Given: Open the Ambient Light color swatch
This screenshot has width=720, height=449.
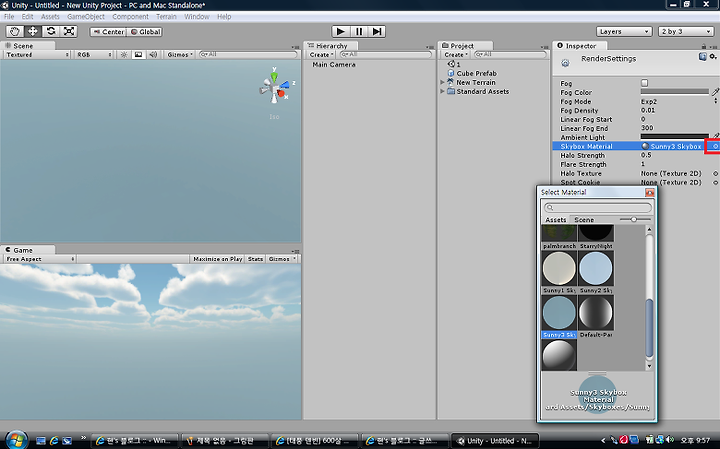Looking at the screenshot, I should point(675,137).
